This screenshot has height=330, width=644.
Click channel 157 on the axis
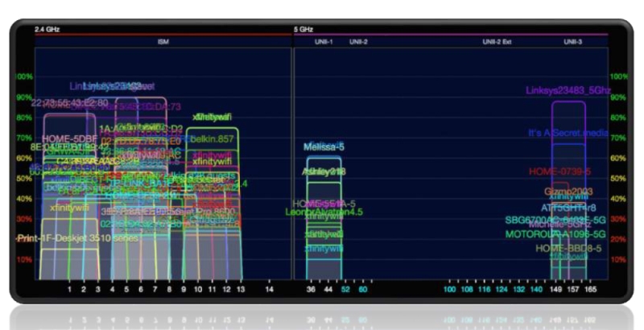tap(573, 290)
